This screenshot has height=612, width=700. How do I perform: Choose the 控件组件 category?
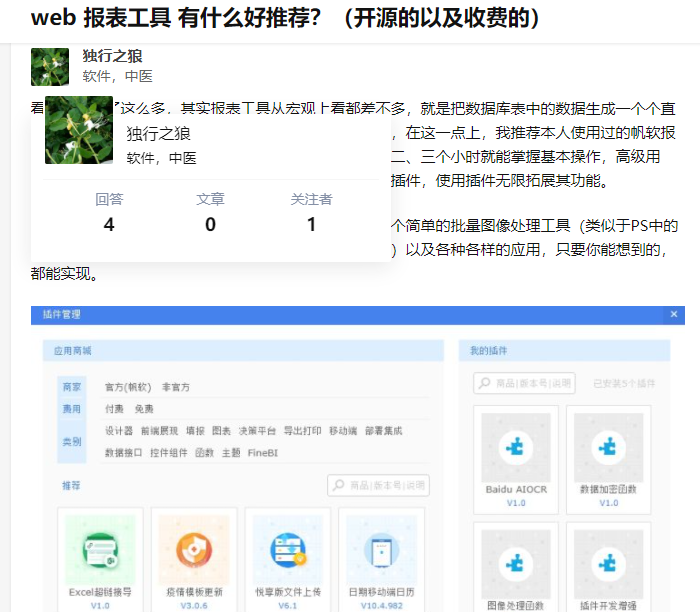tap(169, 453)
